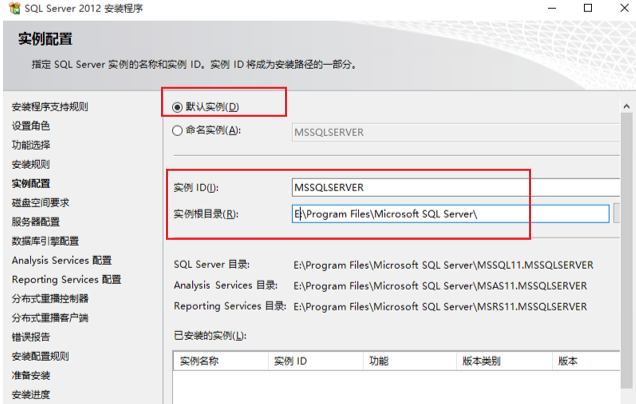This screenshot has height=404, width=636.
Task: Click the 实例根目录 path input field
Action: (x=450, y=214)
